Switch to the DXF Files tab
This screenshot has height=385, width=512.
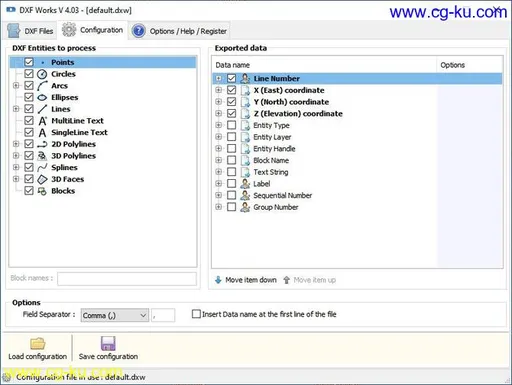pyautogui.click(x=30, y=31)
